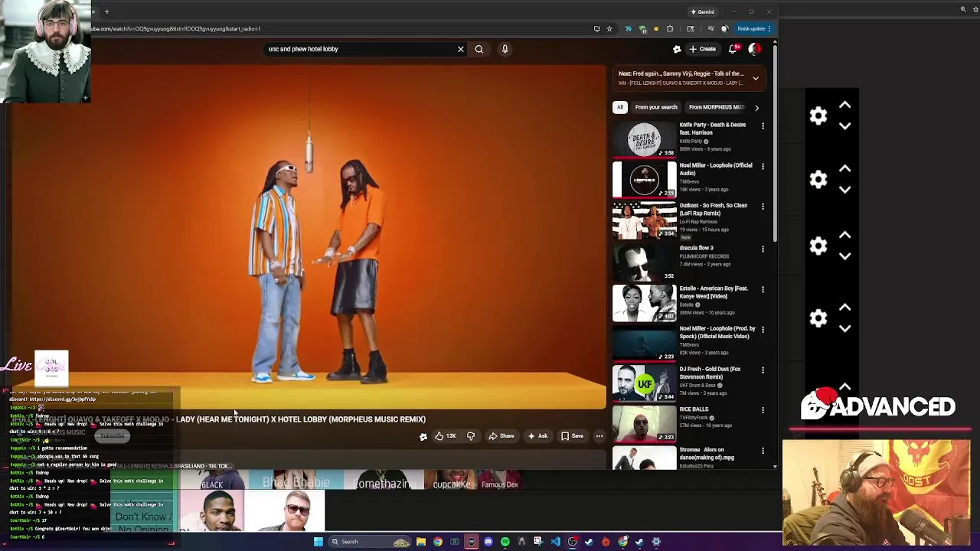Click the Ask button
980x551 pixels.
click(537, 436)
